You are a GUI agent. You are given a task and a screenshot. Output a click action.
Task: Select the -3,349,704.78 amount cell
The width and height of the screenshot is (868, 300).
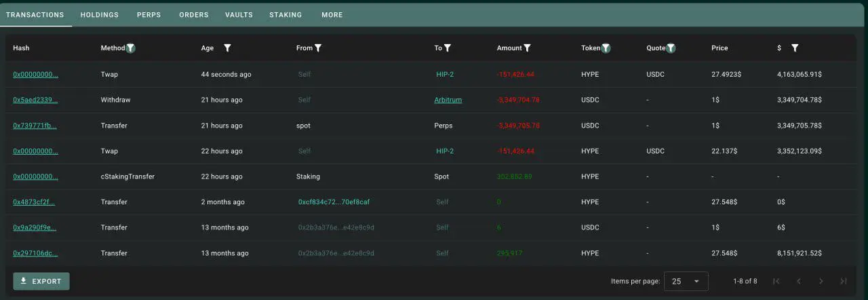click(518, 100)
